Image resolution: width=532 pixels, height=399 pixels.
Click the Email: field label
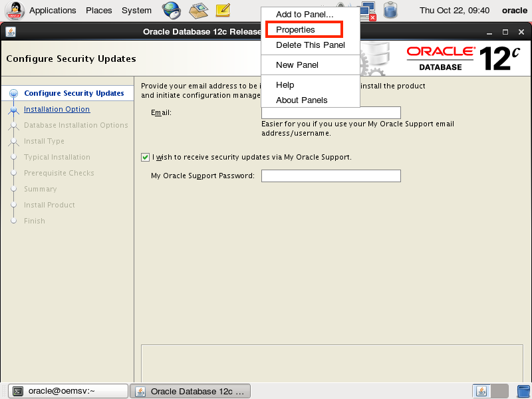click(161, 112)
